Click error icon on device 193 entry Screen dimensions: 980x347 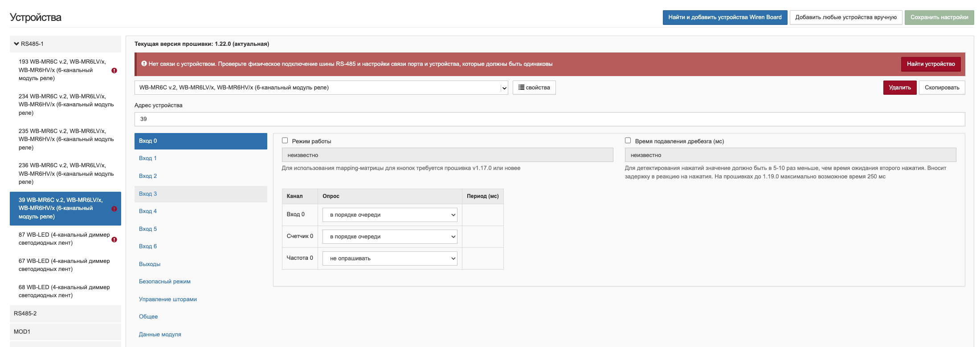point(114,70)
